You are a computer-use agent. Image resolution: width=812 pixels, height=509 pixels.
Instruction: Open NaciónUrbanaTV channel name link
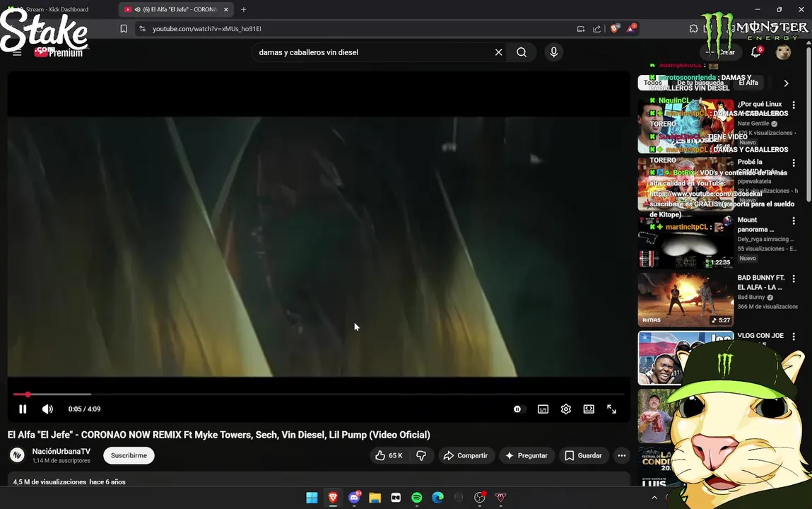tap(61, 452)
